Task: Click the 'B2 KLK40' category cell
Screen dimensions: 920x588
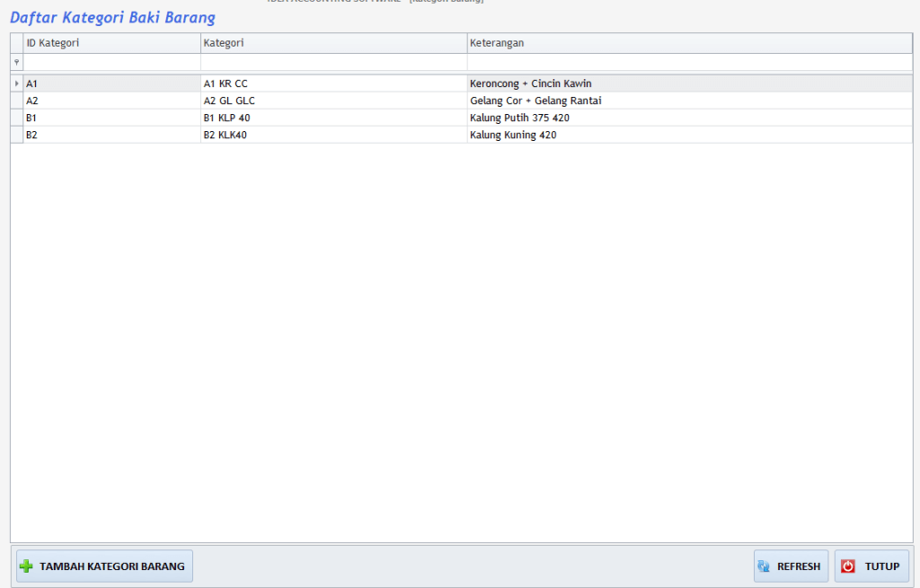Action: tap(334, 135)
